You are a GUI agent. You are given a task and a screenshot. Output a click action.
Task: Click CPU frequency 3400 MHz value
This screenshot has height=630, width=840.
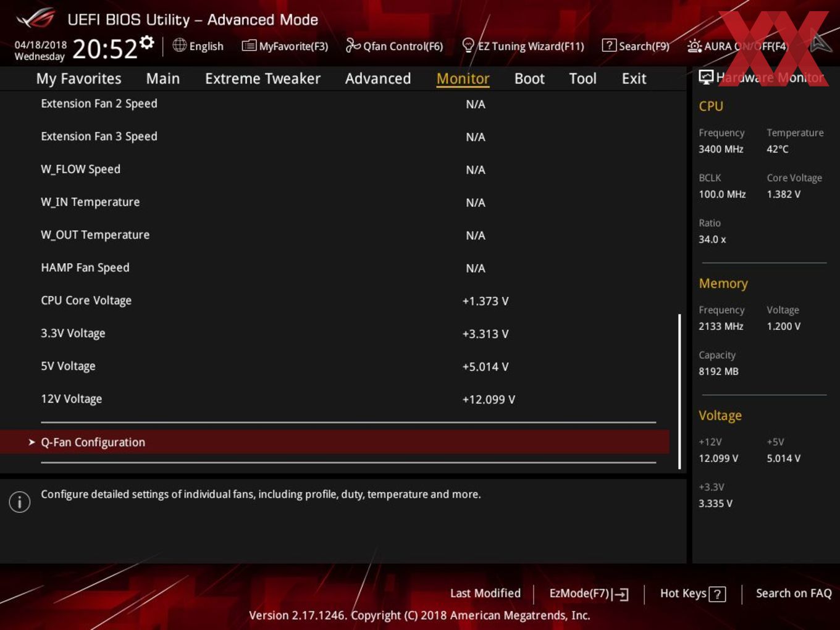pyautogui.click(x=721, y=149)
